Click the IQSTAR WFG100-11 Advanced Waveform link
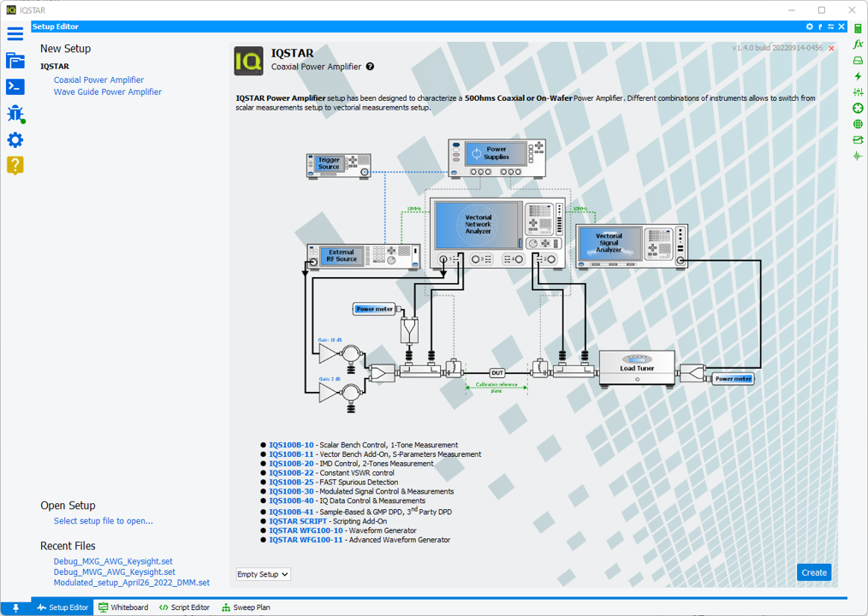The height and width of the screenshot is (616, 868). click(x=306, y=540)
